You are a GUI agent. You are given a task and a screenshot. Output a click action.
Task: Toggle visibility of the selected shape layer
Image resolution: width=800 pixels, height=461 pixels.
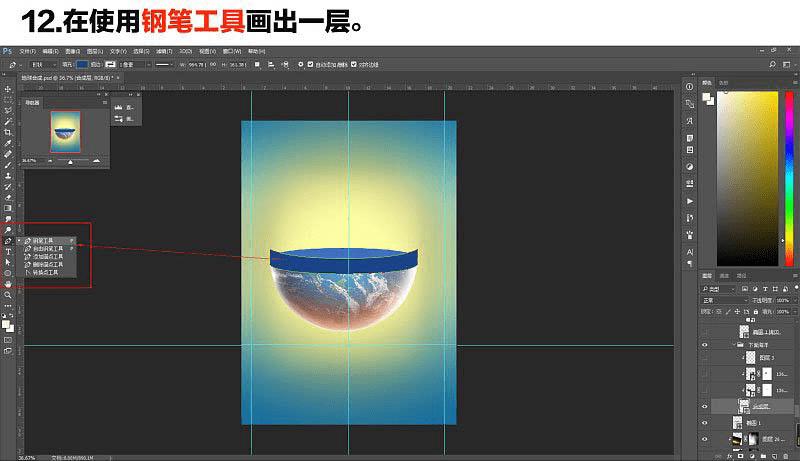coord(705,406)
